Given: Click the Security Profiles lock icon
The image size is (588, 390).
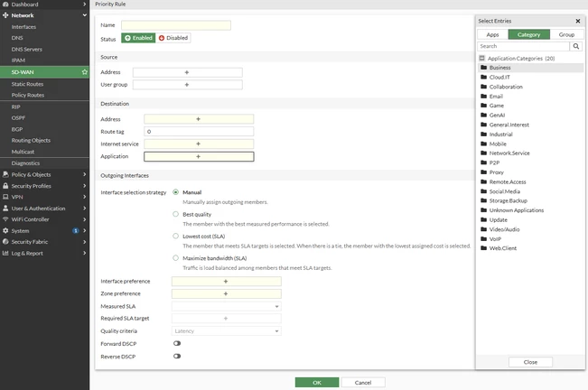Looking at the screenshot, I should pyautogui.click(x=5, y=186).
